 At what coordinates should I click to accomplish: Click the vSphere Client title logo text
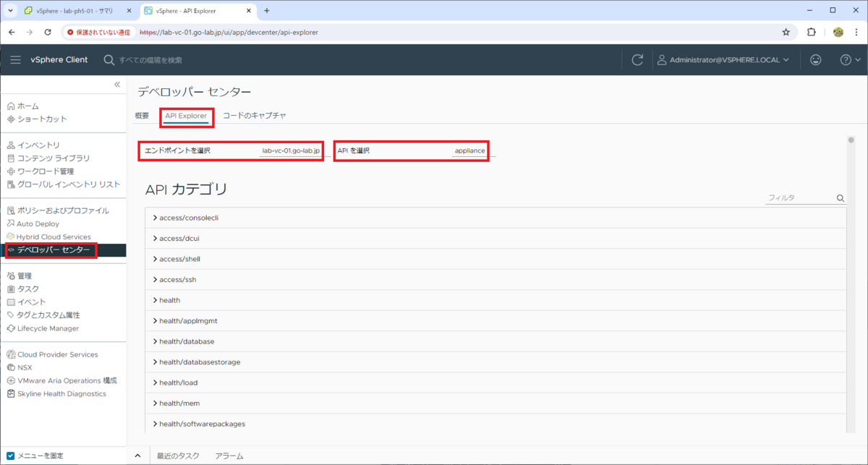pos(59,60)
